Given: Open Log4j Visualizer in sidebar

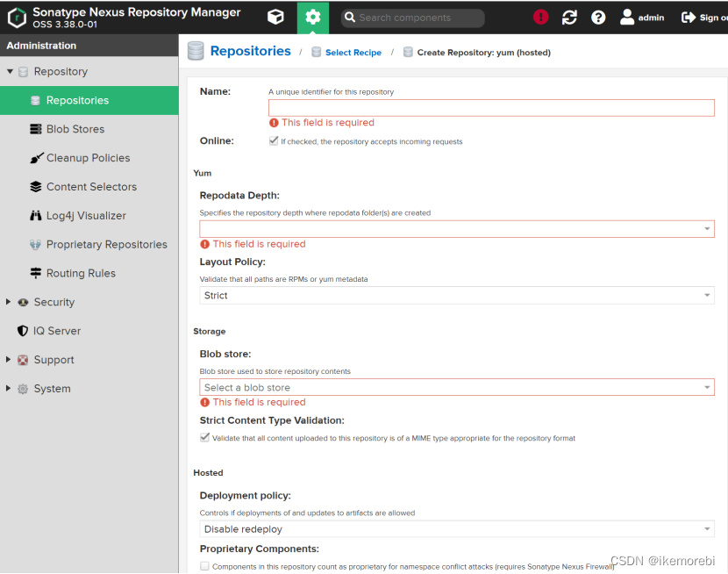Looking at the screenshot, I should [89, 216].
